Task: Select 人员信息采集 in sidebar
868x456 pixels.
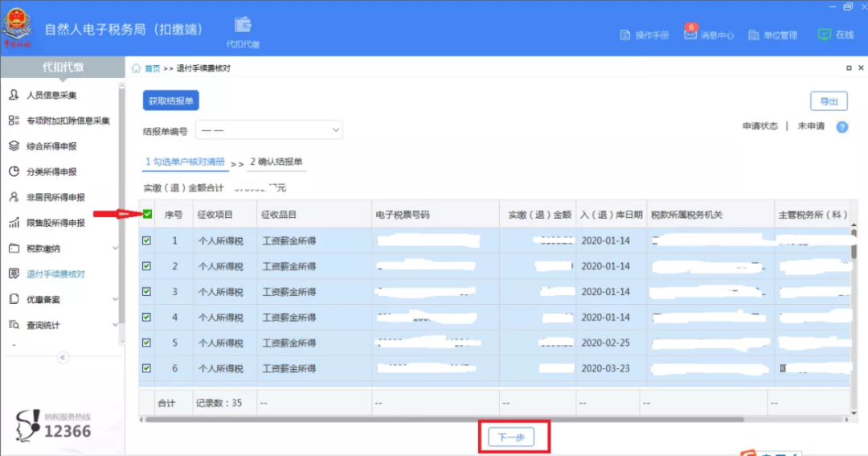Action: point(51,95)
